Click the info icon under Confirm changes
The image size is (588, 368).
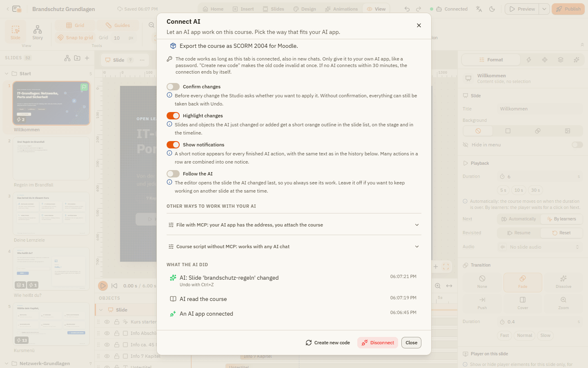[x=169, y=95]
